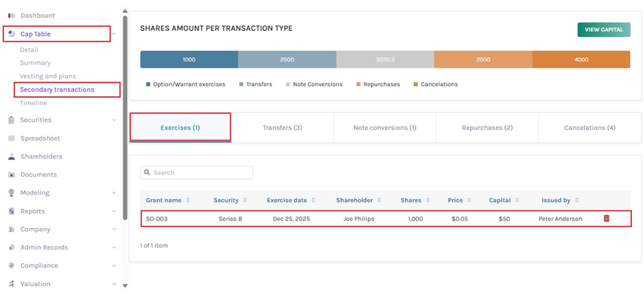Image resolution: width=644 pixels, height=294 pixels.
Task: Open the Dashboard link
Action: (x=38, y=16)
